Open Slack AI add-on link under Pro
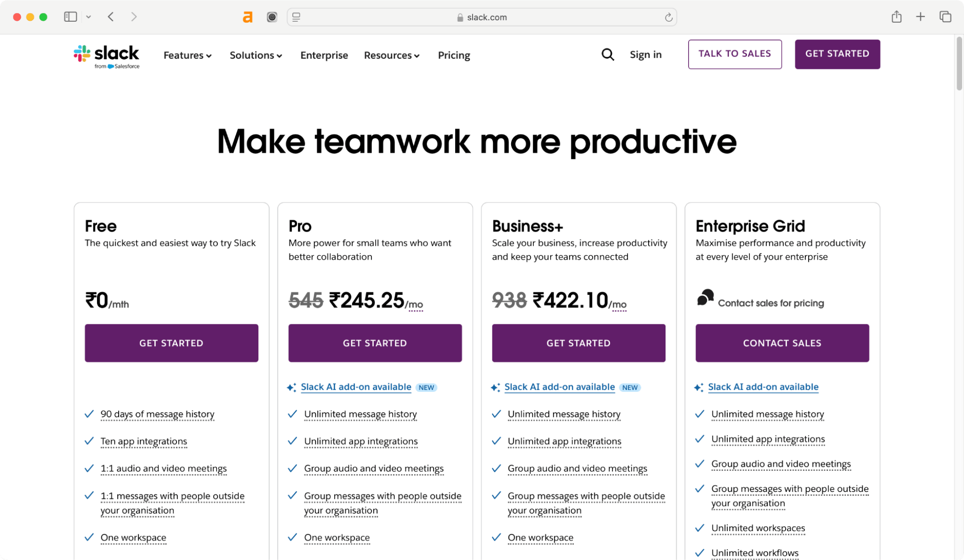 pyautogui.click(x=356, y=387)
